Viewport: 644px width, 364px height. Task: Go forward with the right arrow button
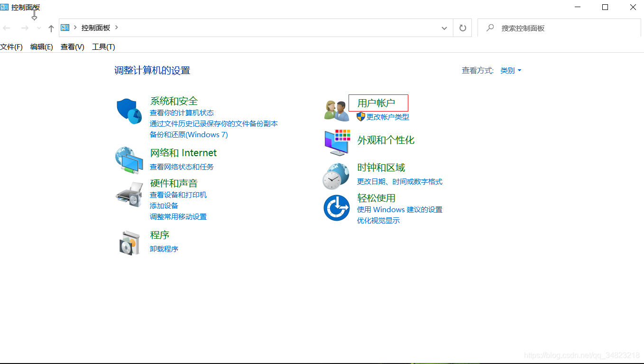pyautogui.click(x=25, y=28)
